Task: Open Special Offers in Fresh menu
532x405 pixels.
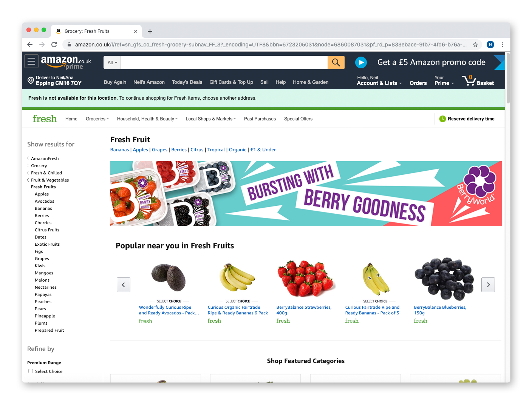Action: coord(298,119)
